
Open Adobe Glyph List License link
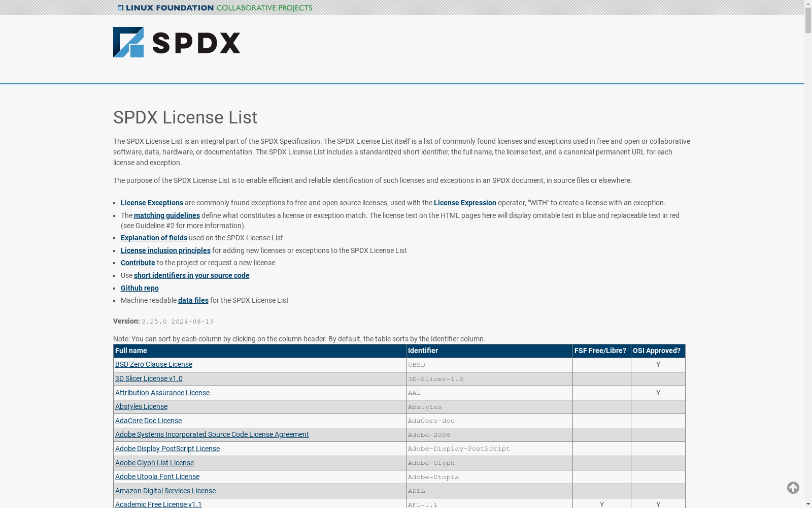(x=154, y=463)
